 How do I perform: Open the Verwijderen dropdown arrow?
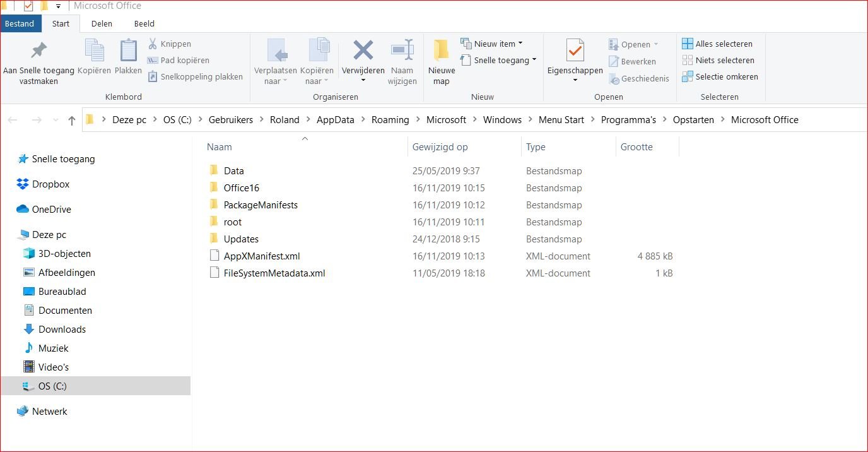[x=363, y=81]
